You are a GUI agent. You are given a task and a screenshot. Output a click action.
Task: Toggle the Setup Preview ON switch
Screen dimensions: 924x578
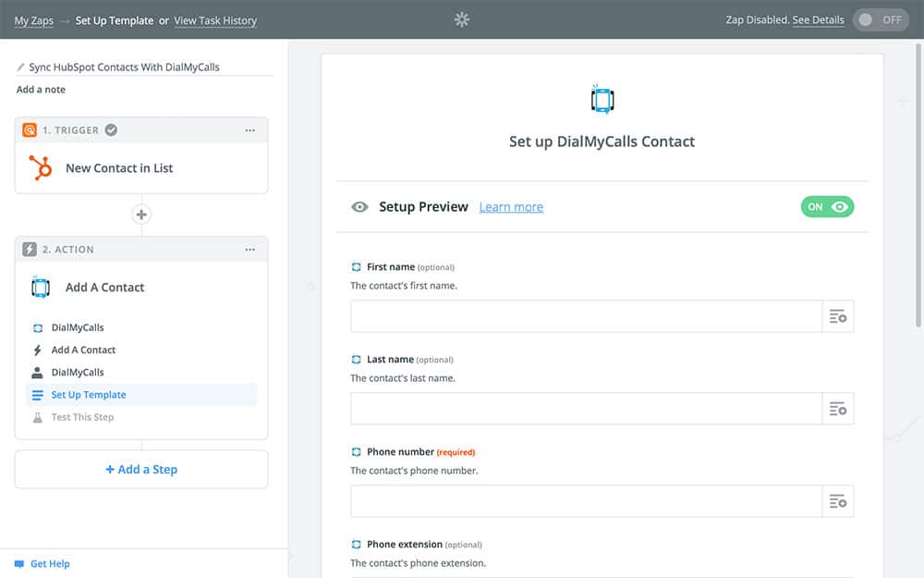(827, 207)
